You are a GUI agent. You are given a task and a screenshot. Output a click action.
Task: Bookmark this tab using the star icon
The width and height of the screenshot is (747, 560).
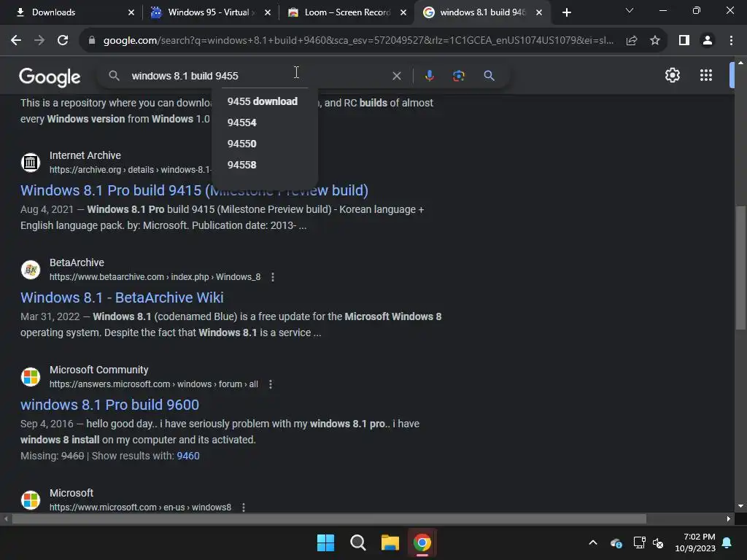pos(655,41)
